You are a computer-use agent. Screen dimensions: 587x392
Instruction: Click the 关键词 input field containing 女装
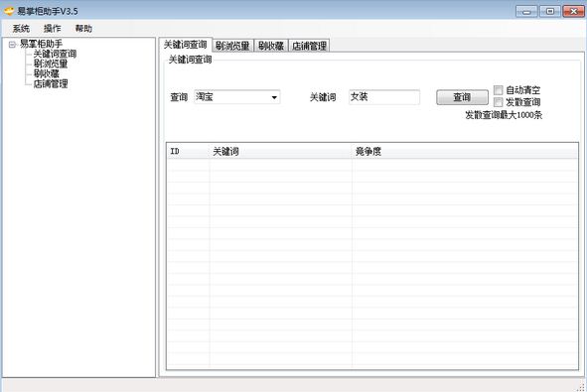(x=384, y=97)
